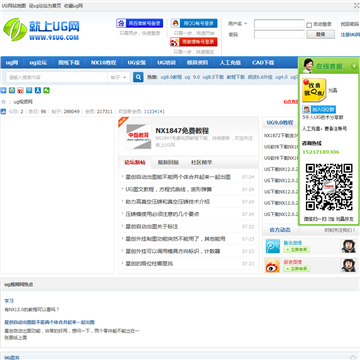Click the yellow 找我就Q我 chat icon
Screen dimensions: 360x360
(314, 90)
